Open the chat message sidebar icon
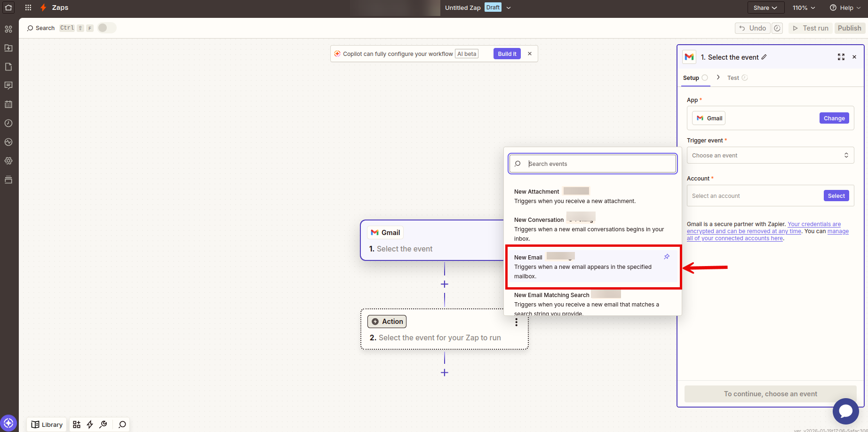The height and width of the screenshot is (432, 868). [x=8, y=86]
